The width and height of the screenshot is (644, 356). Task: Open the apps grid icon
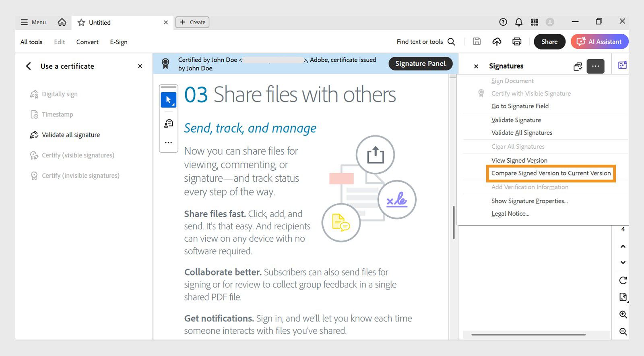(x=535, y=22)
